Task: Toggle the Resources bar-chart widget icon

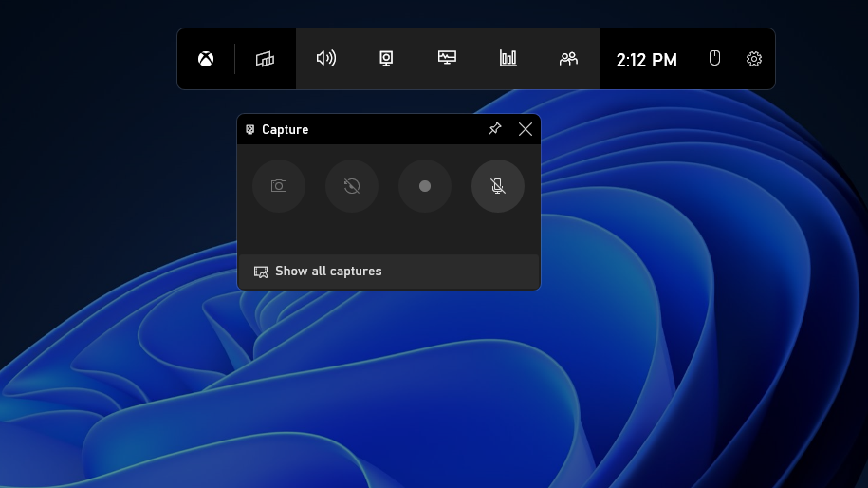Action: (x=508, y=58)
